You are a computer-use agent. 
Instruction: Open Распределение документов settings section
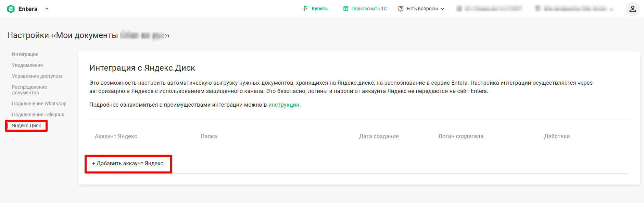[x=29, y=90]
